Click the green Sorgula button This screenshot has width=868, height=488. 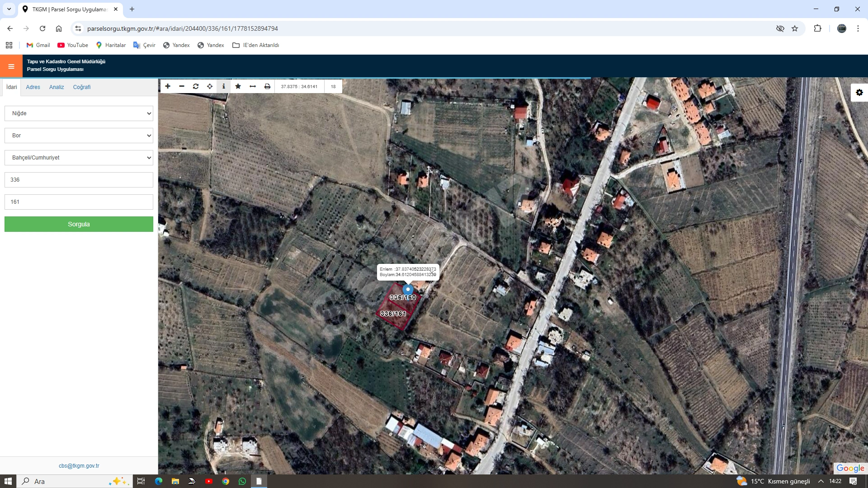pyautogui.click(x=79, y=224)
